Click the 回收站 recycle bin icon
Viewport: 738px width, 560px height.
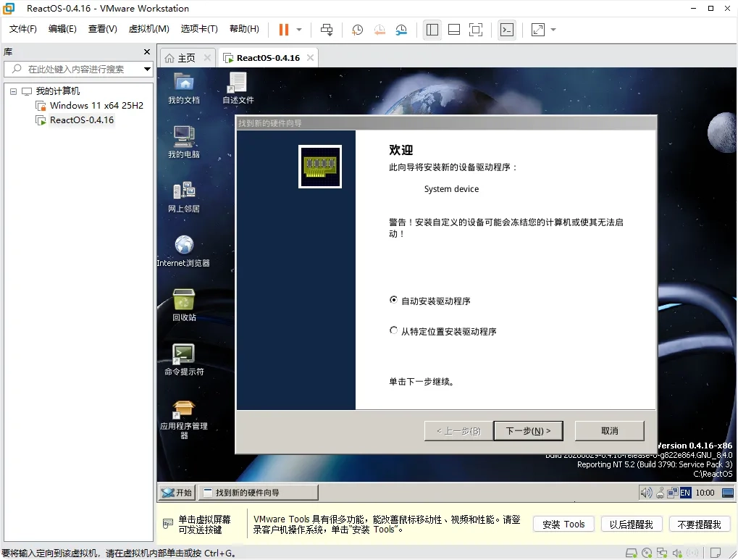[184, 305]
